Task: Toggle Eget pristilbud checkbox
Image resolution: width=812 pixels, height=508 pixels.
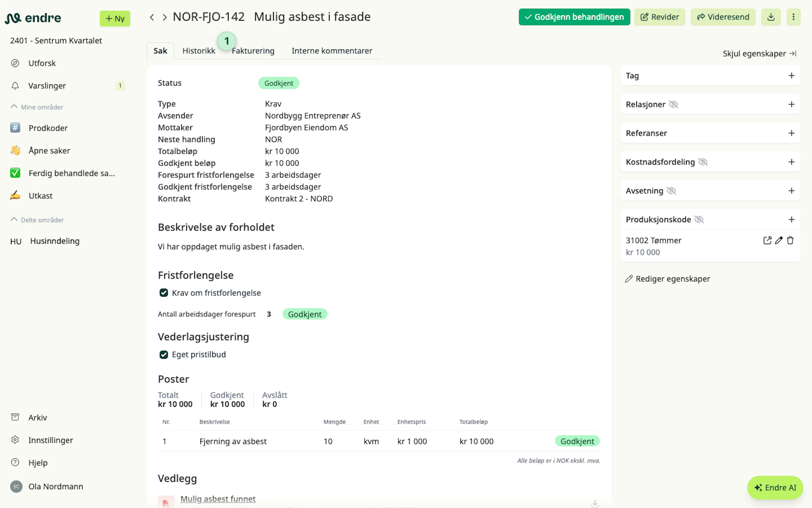Action: click(164, 355)
